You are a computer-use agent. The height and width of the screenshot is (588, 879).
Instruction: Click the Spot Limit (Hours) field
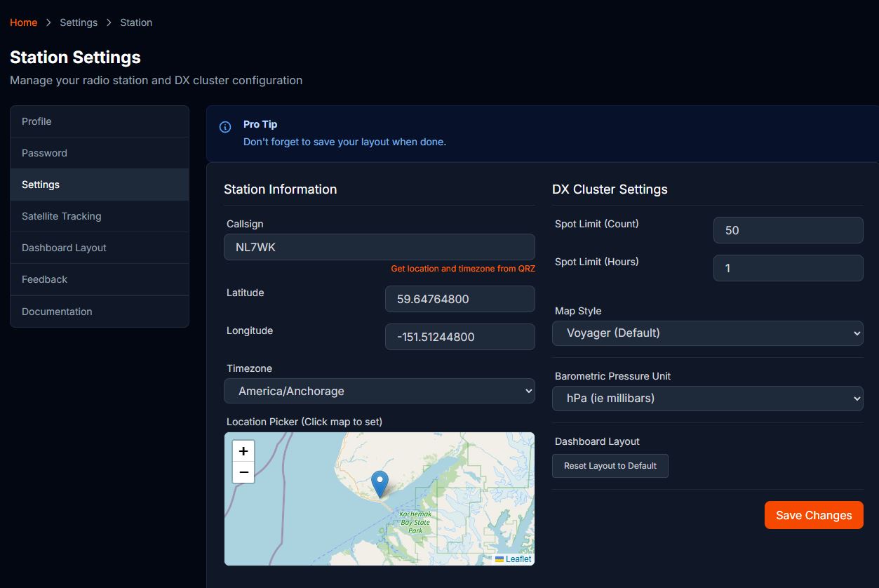click(x=789, y=268)
